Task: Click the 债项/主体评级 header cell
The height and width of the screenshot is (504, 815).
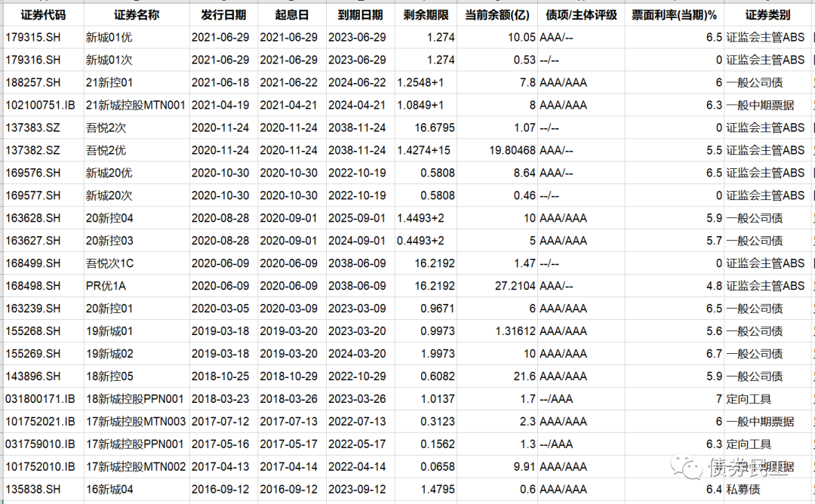Action: coord(581,15)
